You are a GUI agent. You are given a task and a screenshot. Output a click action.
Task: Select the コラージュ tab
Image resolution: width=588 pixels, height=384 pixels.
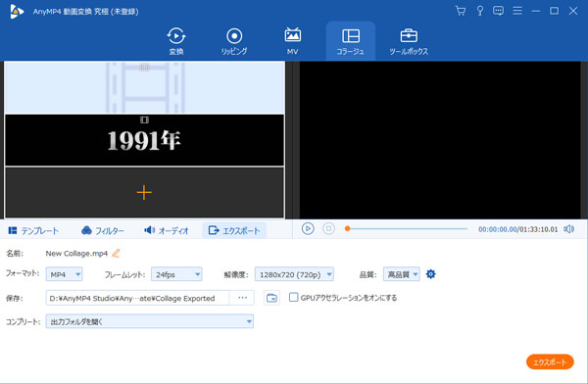point(350,41)
